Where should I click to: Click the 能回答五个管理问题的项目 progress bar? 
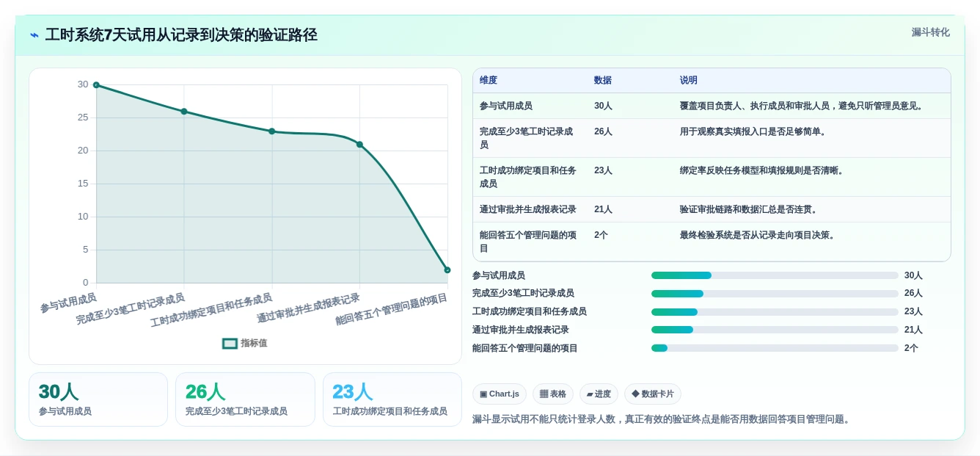click(x=775, y=348)
